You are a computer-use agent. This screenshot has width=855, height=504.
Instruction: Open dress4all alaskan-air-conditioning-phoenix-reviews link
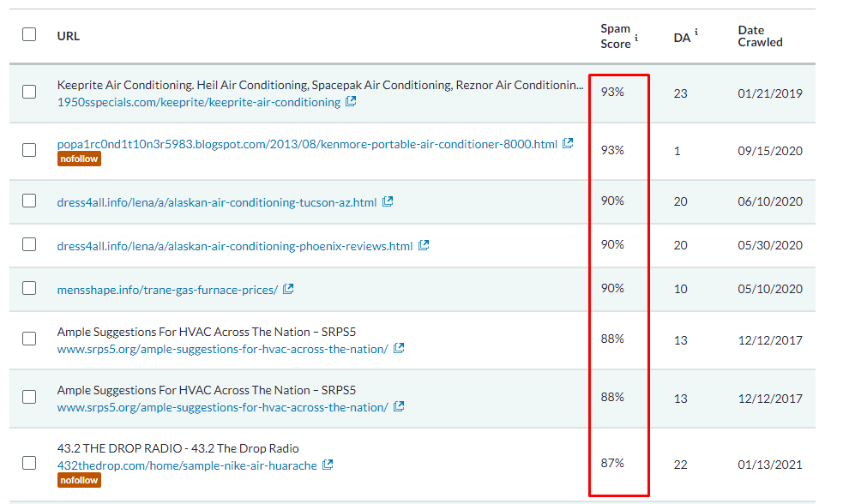[x=234, y=246]
